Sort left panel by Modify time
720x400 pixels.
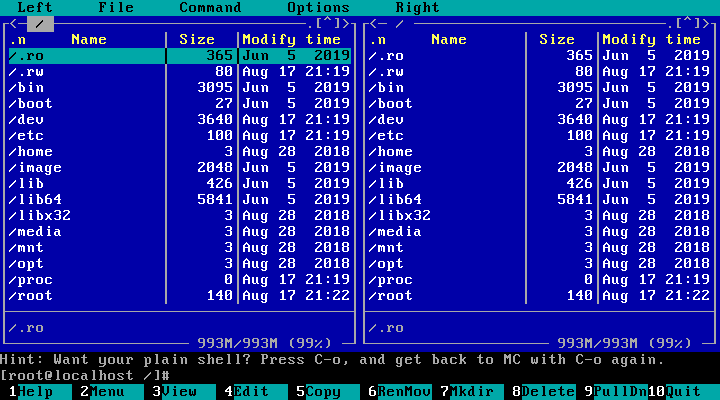tap(292, 39)
